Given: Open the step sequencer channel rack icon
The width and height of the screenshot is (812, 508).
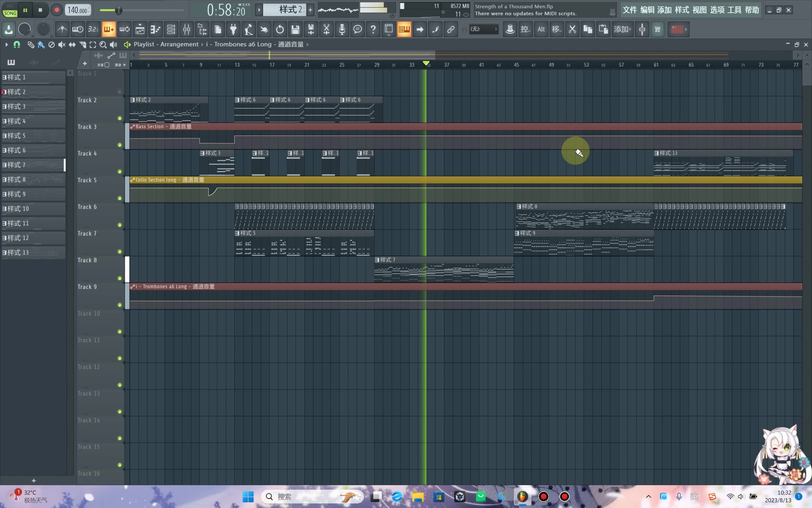Looking at the screenshot, I should tap(171, 29).
